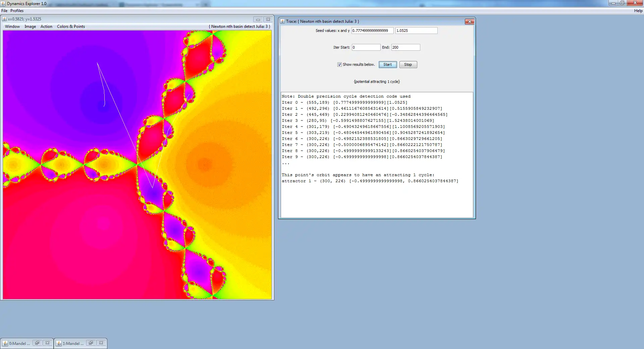Click the Java icon of the 1:Mandel minimized frame
This screenshot has height=349, width=644.
coord(59,343)
